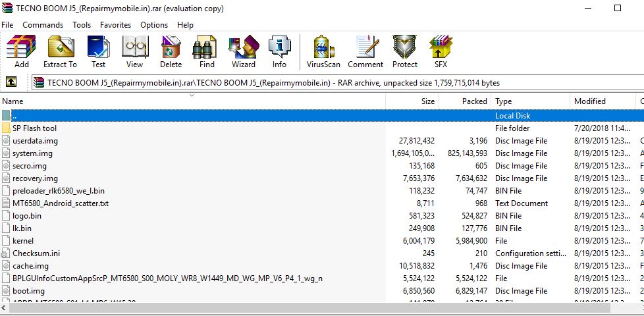Sort by Modified column header
The image size is (644, 316).
coord(603,101)
